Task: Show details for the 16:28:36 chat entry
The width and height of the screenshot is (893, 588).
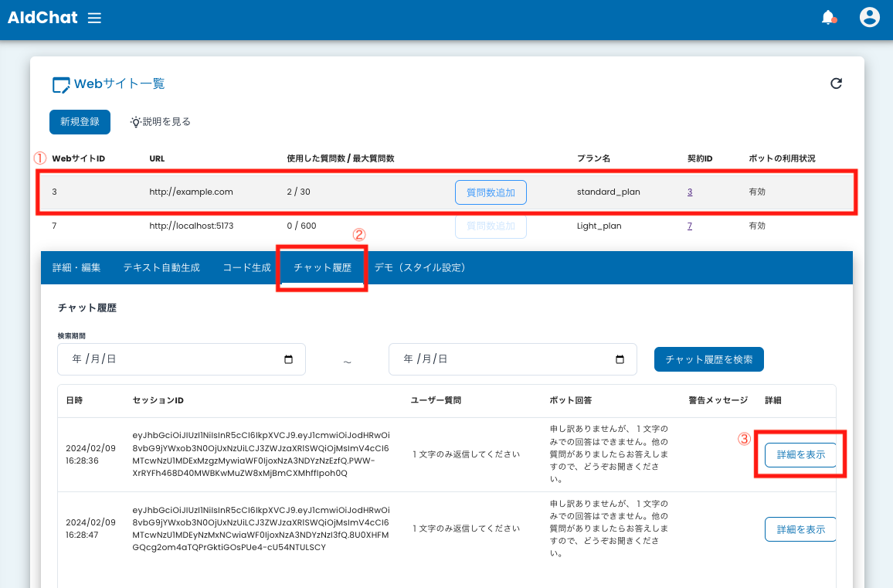Action: pyautogui.click(x=800, y=455)
